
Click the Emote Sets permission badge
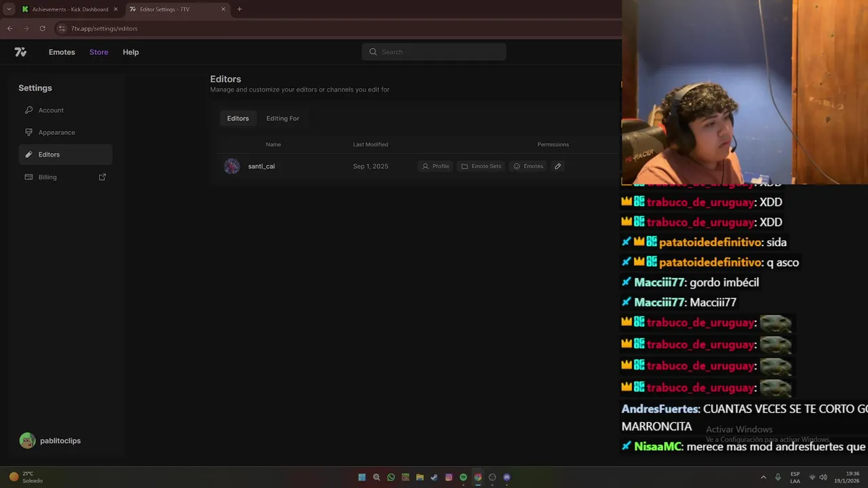point(481,166)
